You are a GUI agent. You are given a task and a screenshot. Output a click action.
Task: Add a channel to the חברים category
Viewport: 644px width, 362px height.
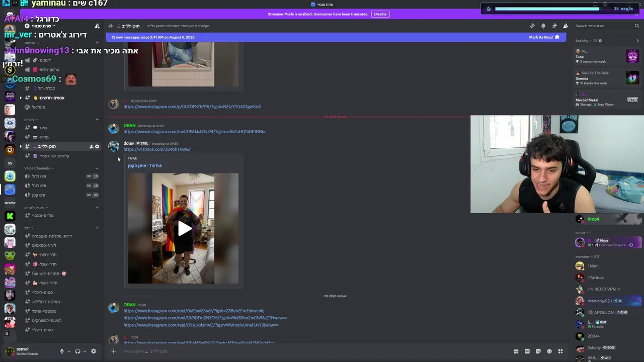click(97, 120)
